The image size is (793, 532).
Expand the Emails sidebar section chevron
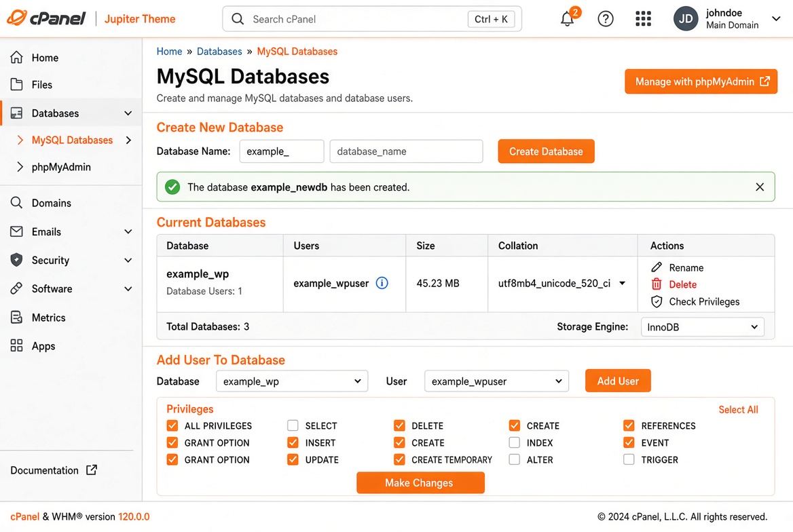point(128,231)
